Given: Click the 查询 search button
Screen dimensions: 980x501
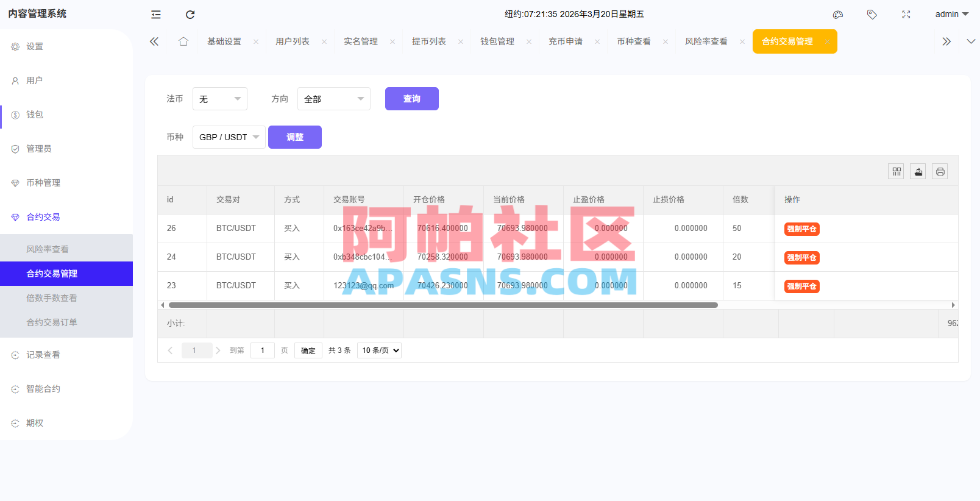Looking at the screenshot, I should [x=412, y=99].
